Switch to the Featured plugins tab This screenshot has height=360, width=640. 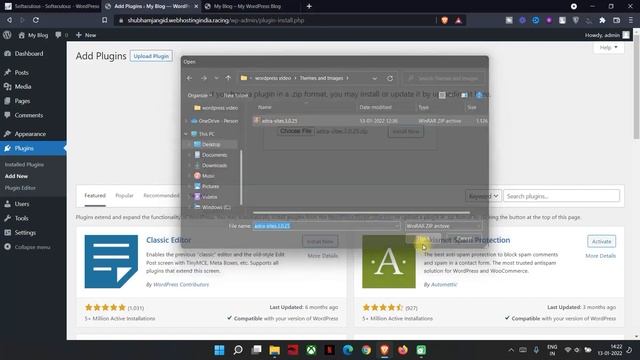95,196
